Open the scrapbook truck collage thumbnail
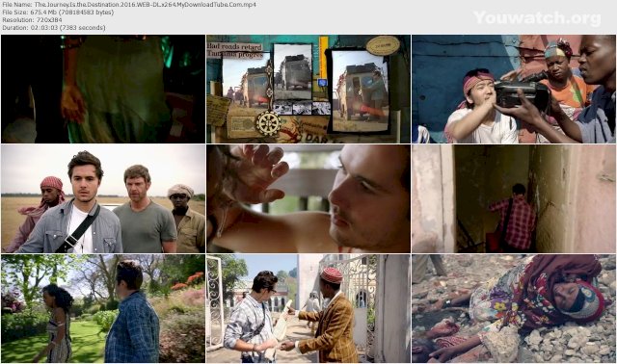The image size is (617, 364). pyautogui.click(x=308, y=89)
